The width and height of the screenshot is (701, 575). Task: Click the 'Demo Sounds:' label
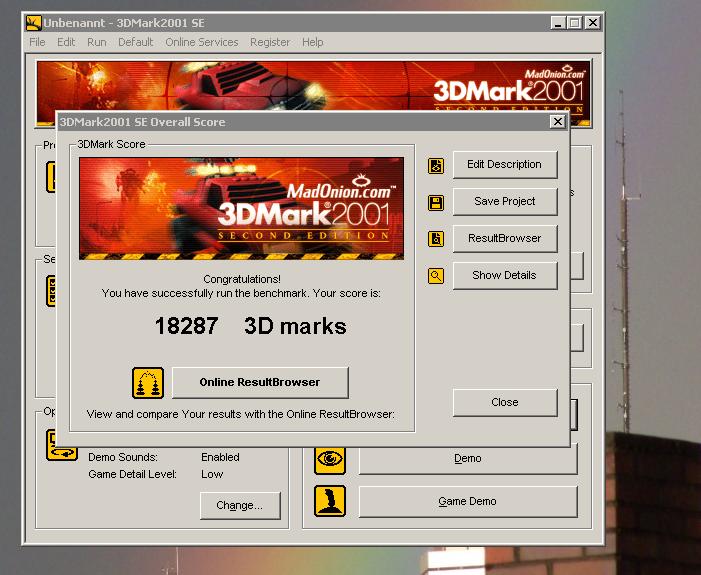[123, 457]
